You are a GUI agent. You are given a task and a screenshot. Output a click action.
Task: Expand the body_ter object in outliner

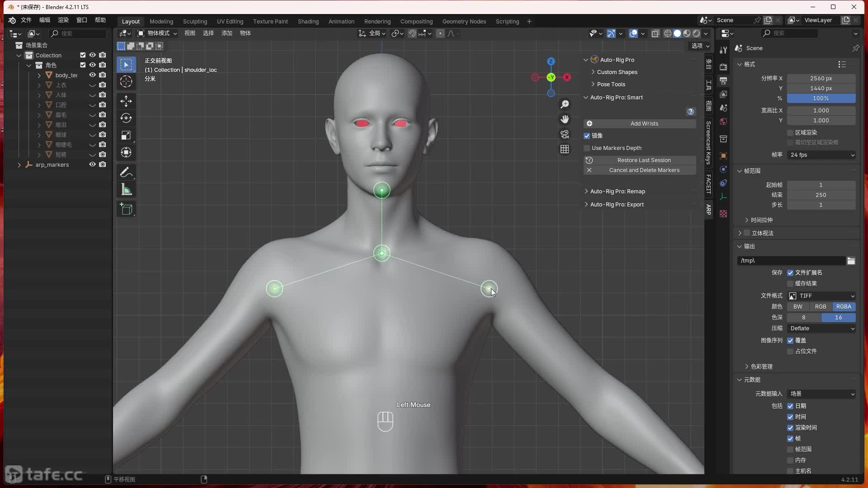point(39,75)
